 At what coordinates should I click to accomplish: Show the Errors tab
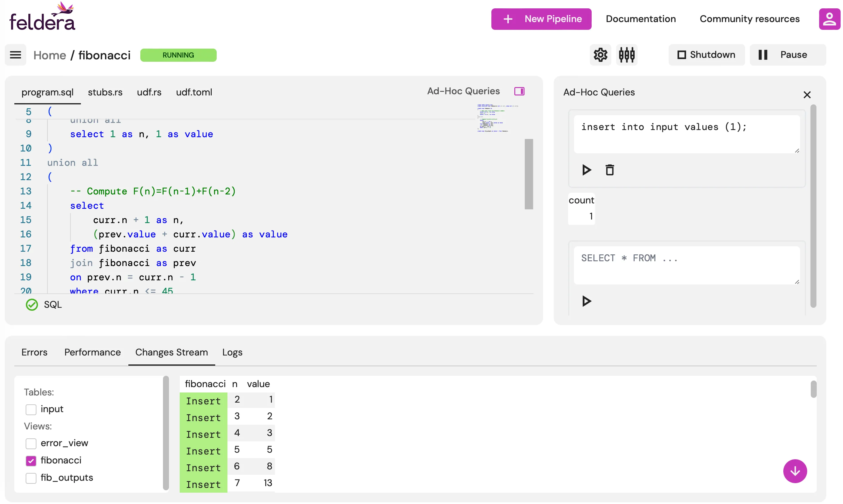[x=34, y=352]
